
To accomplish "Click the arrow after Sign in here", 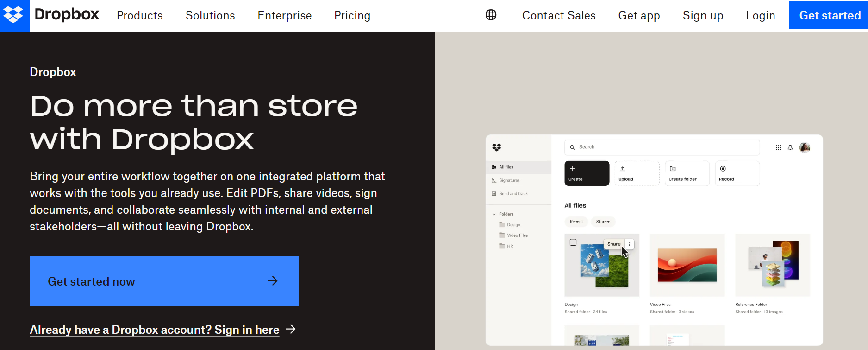I will pyautogui.click(x=291, y=329).
